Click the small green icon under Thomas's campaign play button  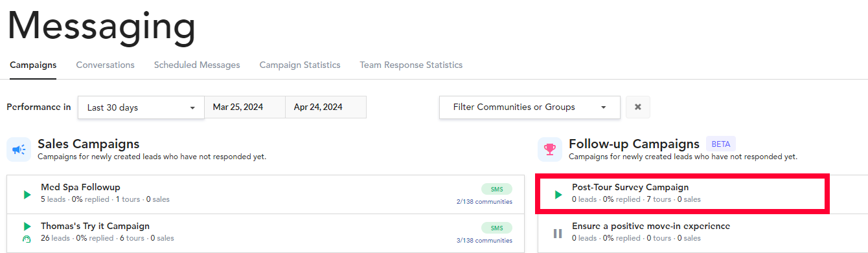(x=27, y=239)
